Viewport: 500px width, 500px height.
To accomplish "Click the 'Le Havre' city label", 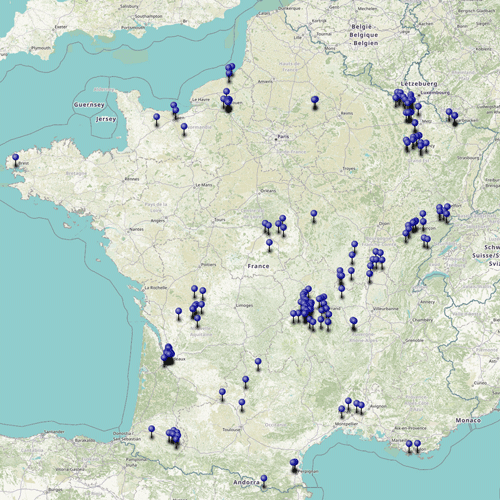I will [201, 99].
